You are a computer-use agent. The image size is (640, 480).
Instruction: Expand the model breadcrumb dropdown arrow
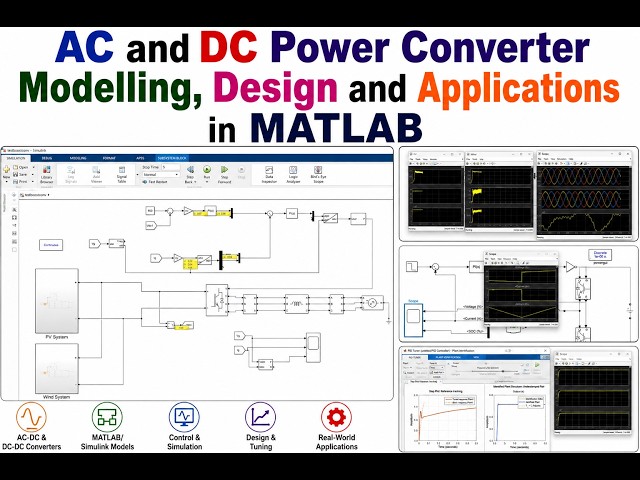tap(49, 195)
